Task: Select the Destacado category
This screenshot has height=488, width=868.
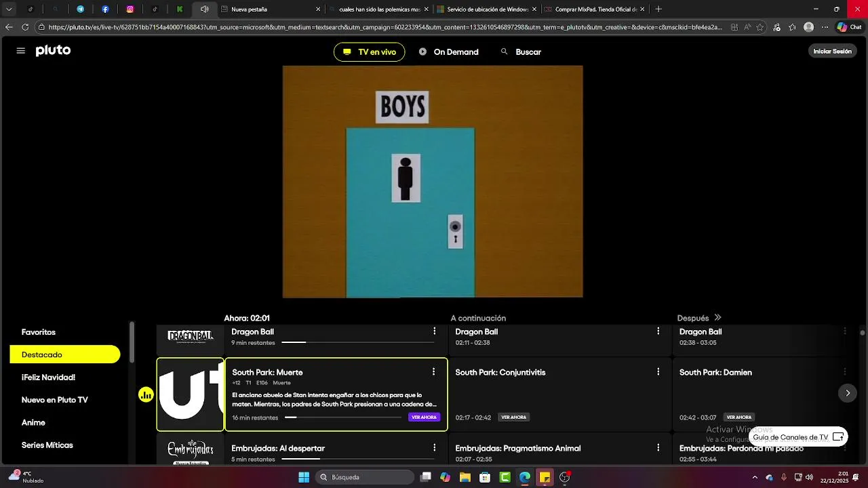Action: (65, 354)
